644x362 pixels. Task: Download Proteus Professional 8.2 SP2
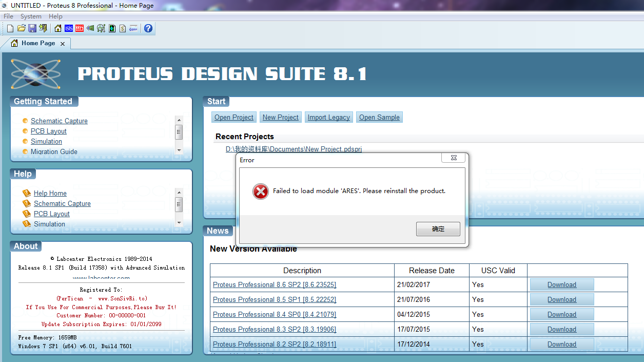562,344
